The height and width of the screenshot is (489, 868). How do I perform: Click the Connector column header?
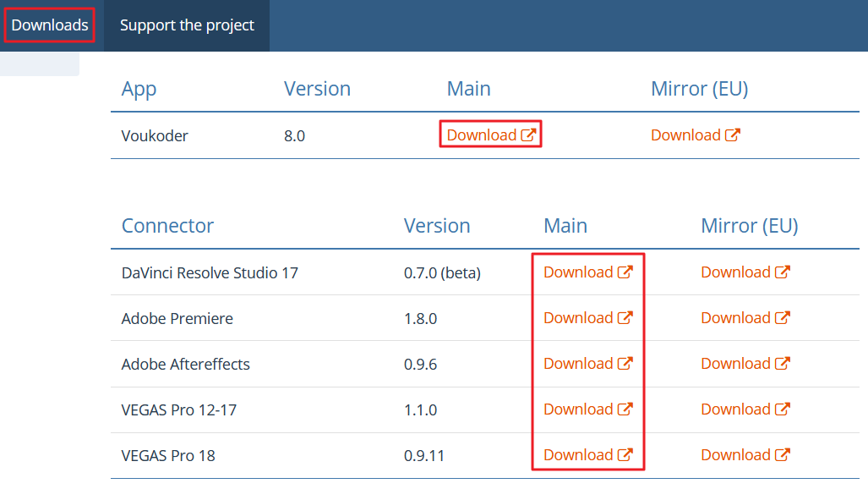tap(167, 226)
